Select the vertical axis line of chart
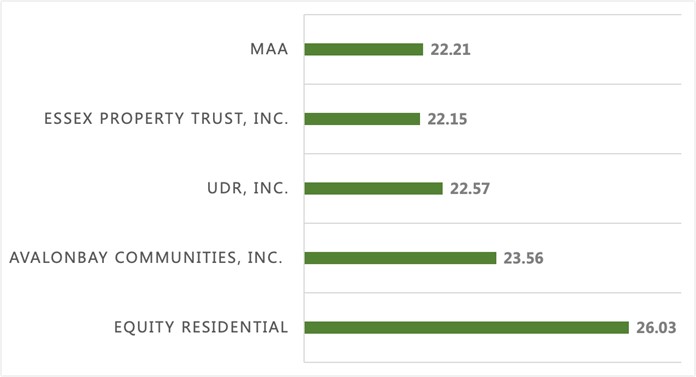The width and height of the screenshot is (696, 377). (304, 188)
